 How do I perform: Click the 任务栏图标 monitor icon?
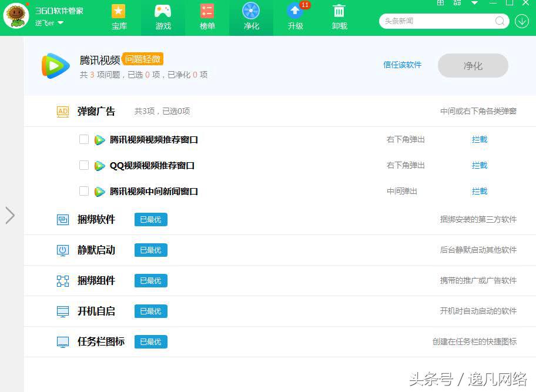(x=63, y=342)
